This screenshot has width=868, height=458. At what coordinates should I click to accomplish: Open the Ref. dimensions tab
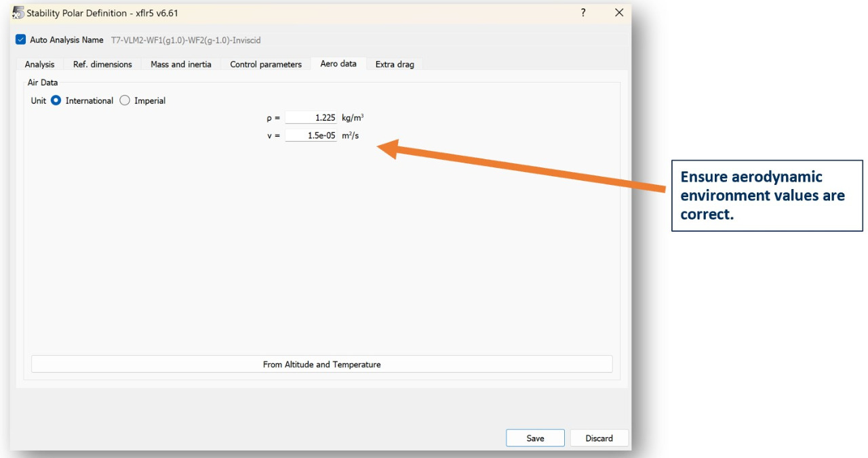102,64
